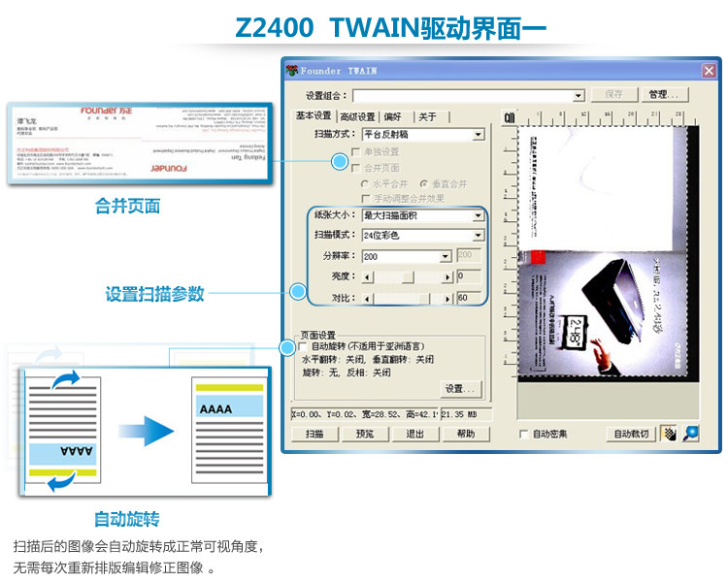Click the 自动裁切 button
This screenshot has width=728, height=582.
(631, 434)
